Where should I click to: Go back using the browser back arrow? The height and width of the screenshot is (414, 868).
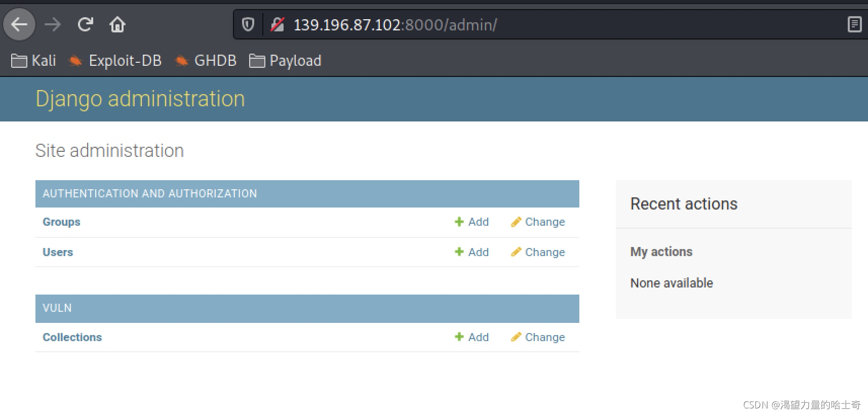click(x=19, y=24)
